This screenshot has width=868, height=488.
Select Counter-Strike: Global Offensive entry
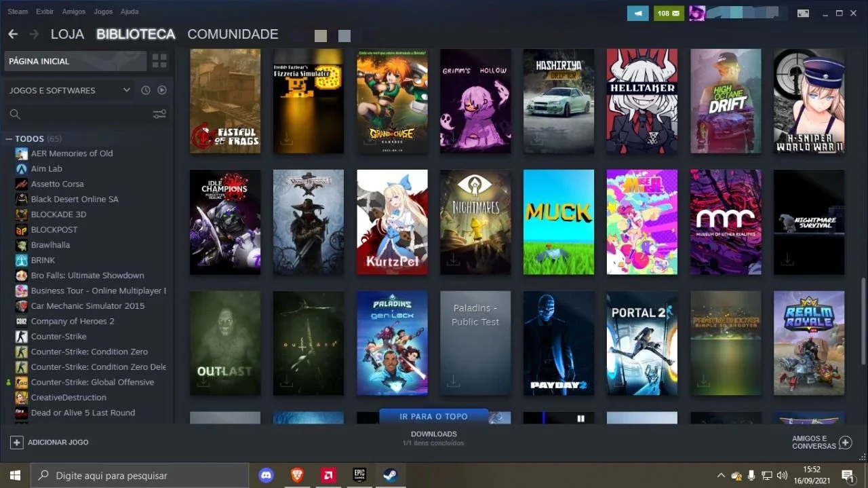click(92, 382)
